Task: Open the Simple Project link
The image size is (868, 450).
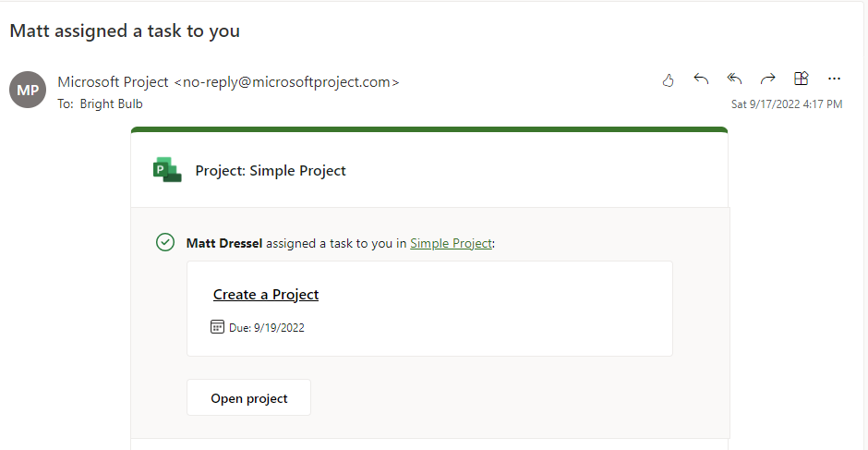Action: point(451,243)
